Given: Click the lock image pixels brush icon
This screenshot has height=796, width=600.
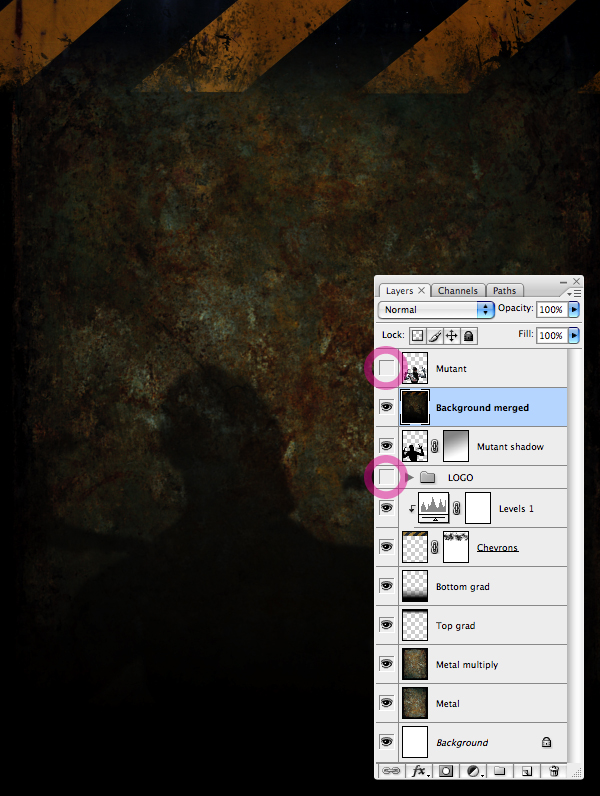Looking at the screenshot, I should pos(435,336).
